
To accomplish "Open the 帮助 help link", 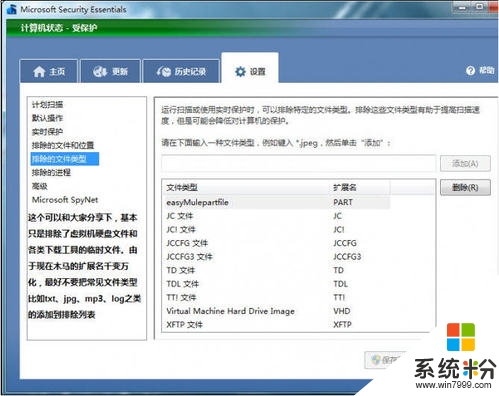I will coord(486,70).
